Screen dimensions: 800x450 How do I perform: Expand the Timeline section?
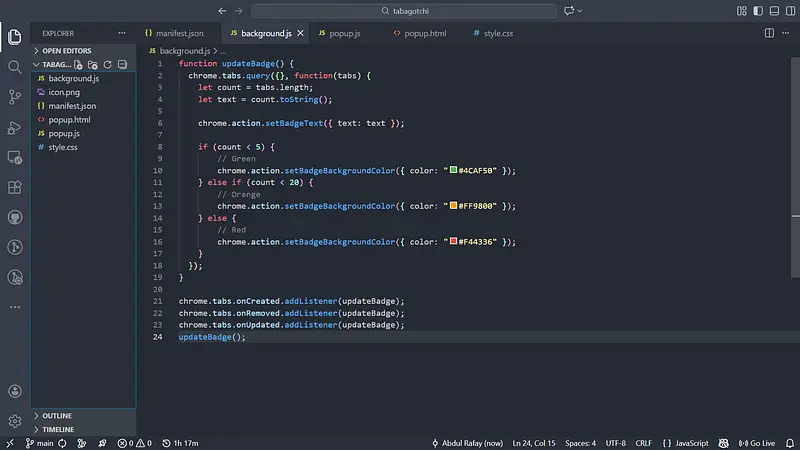coord(58,429)
